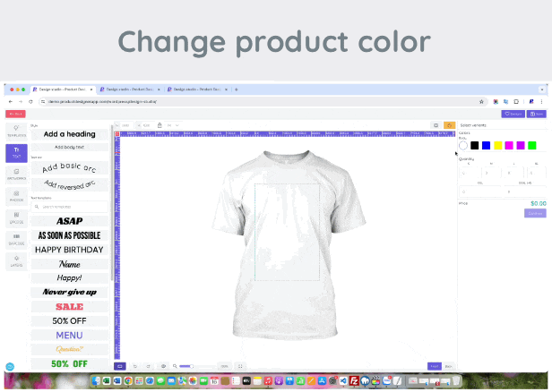The width and height of the screenshot is (552, 392).
Task: Open the Photos sidebar panel
Action: tap(16, 195)
